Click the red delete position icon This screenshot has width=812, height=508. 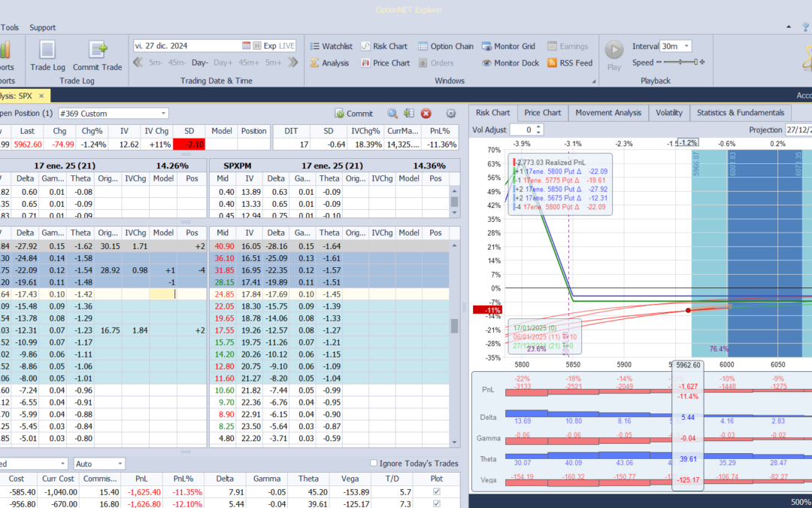426,114
